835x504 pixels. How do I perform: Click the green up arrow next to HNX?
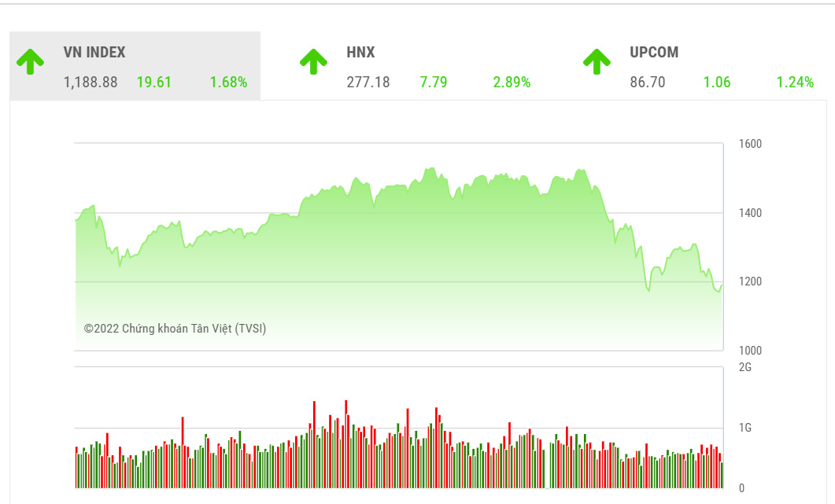314,63
